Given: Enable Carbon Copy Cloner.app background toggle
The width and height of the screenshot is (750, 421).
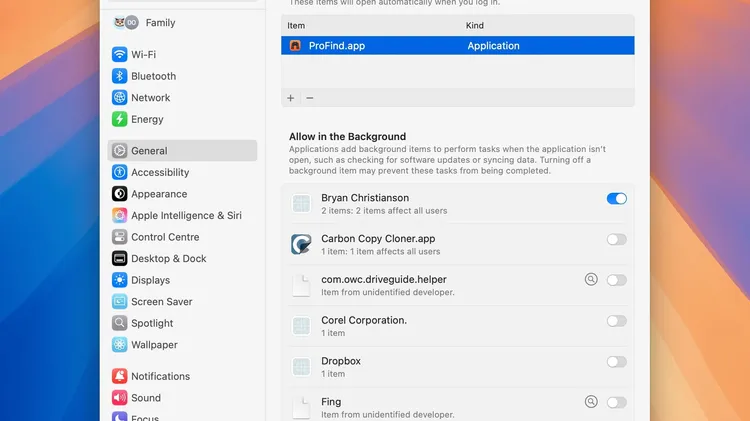Looking at the screenshot, I should pos(616,240).
